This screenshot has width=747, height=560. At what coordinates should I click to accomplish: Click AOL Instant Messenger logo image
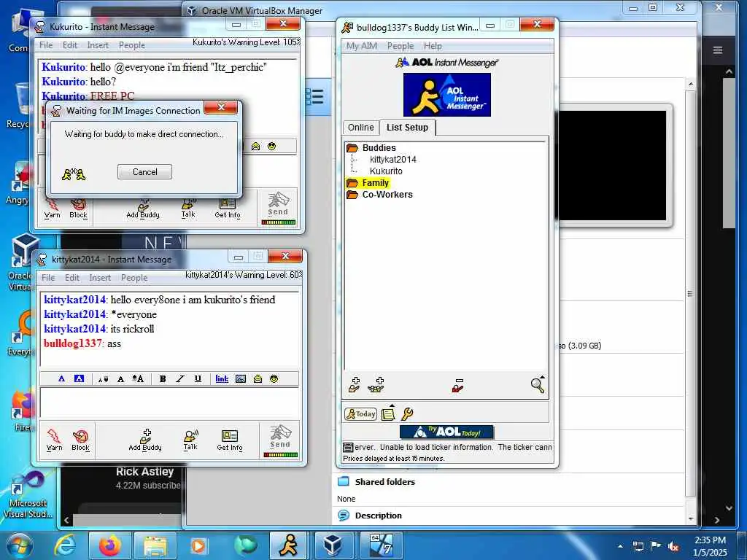tap(447, 94)
